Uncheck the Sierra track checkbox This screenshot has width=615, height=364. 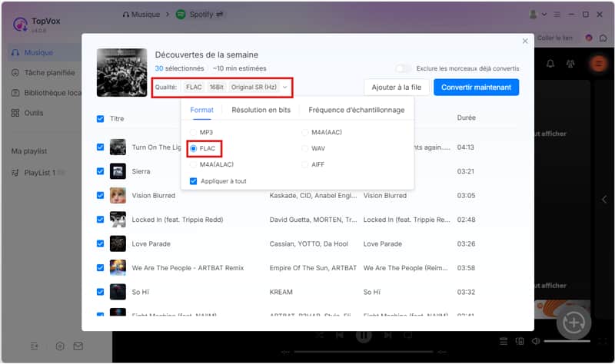[101, 171]
